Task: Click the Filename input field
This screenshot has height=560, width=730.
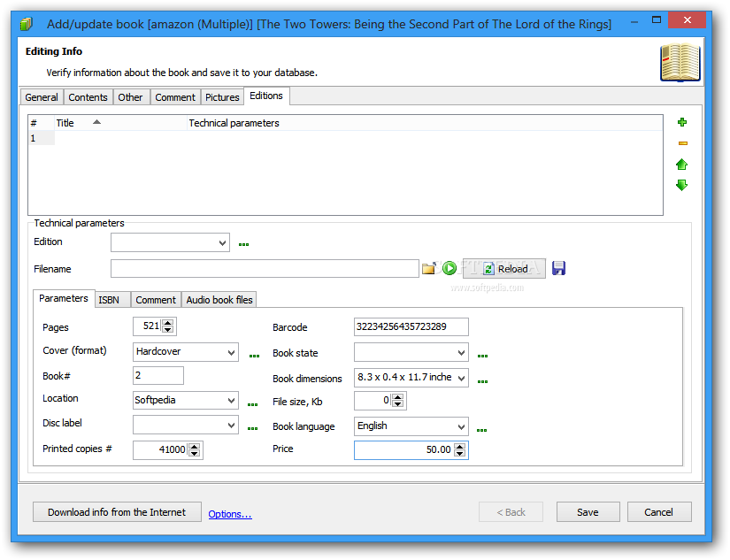Action: 265,269
